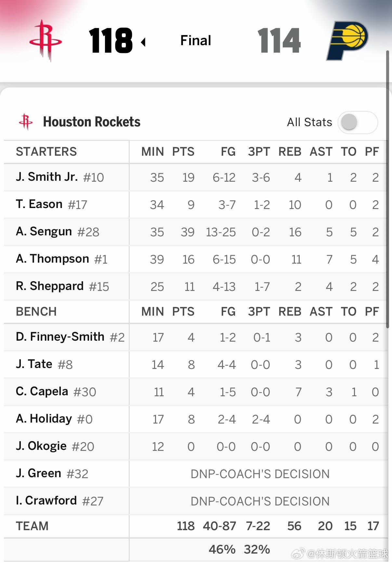392x563 pixels.
Task: Click the Final game status label
Action: click(x=196, y=41)
